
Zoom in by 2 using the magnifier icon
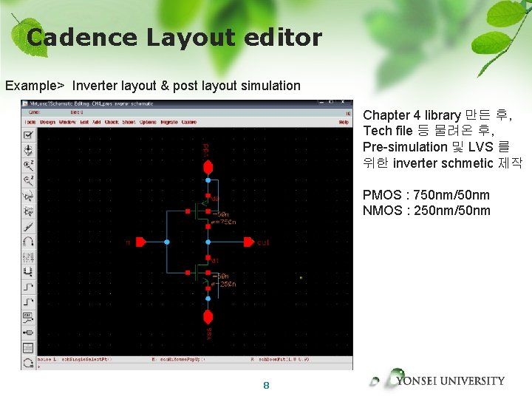[28, 166]
